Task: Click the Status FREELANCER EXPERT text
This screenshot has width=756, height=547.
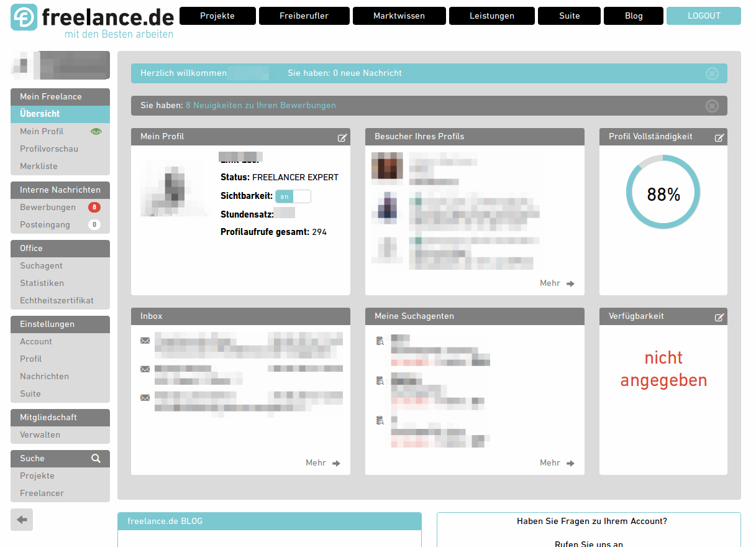Action: pos(280,177)
